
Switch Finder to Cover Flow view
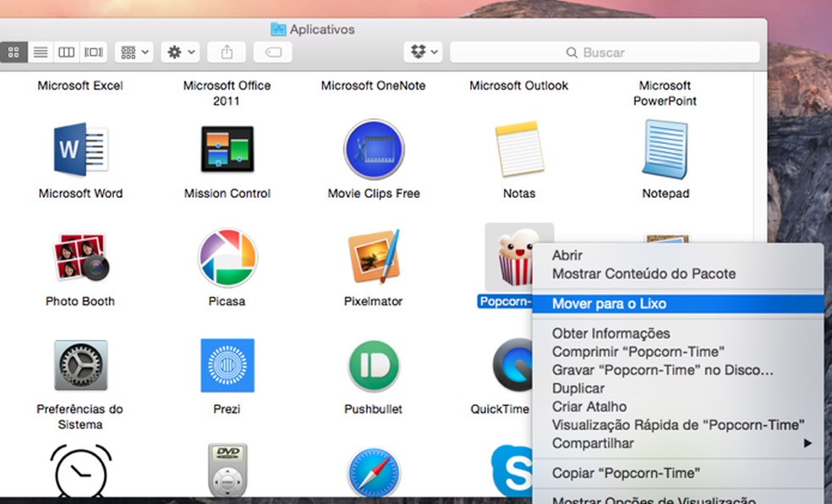(x=93, y=52)
